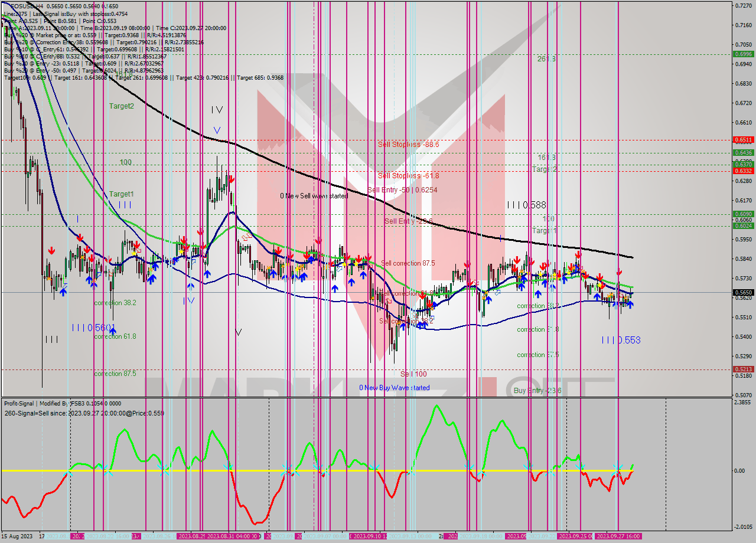Select the red 0.6511 price tag on the right axis

coord(742,140)
